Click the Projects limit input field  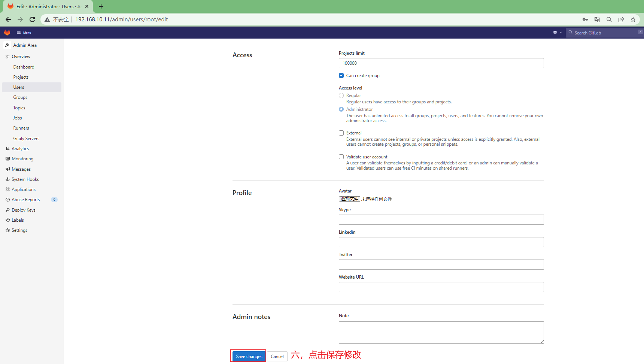(441, 63)
